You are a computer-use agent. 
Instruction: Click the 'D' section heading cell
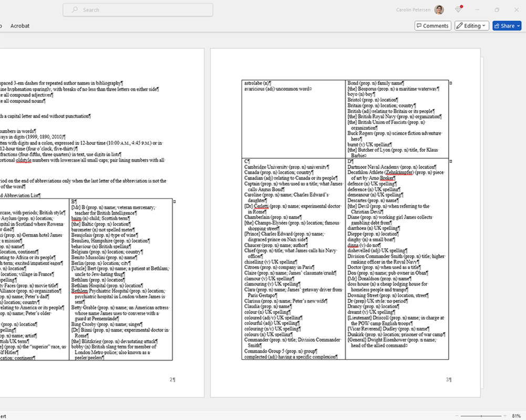(x=350, y=161)
